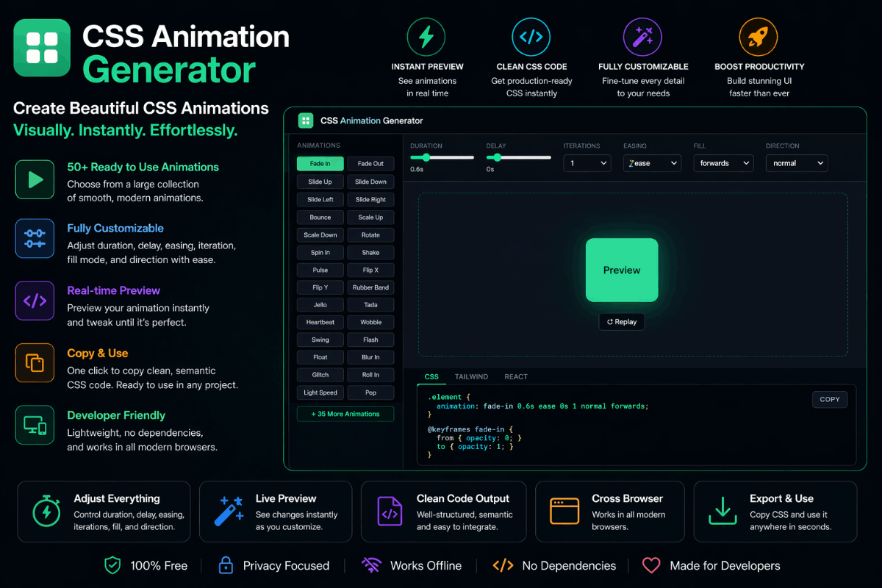Select the Slide Left animation
This screenshot has width=882, height=588.
320,199
